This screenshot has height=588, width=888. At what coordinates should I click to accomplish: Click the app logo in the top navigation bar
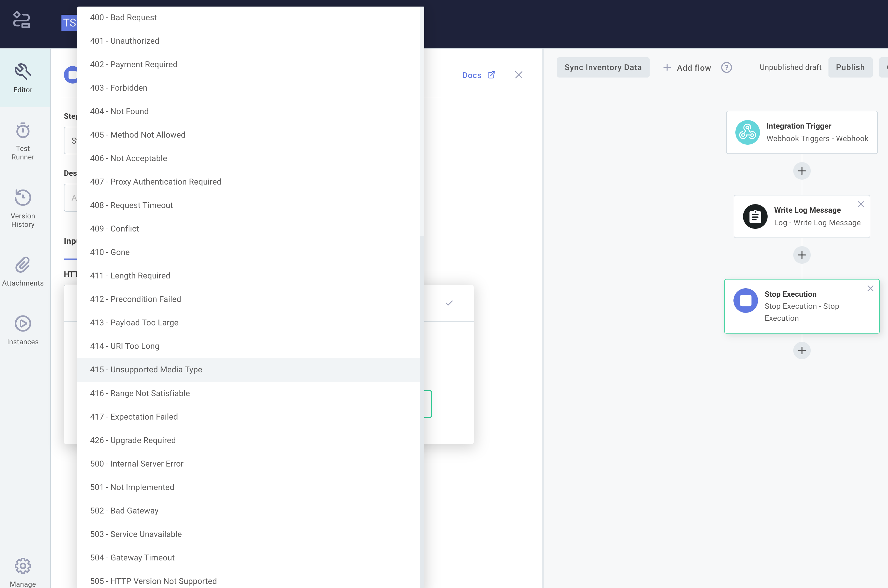tap(21, 19)
